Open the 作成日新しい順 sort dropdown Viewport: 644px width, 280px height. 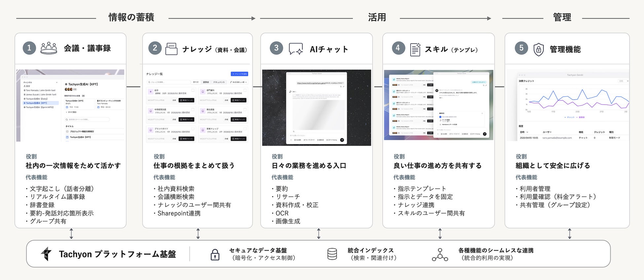click(238, 82)
